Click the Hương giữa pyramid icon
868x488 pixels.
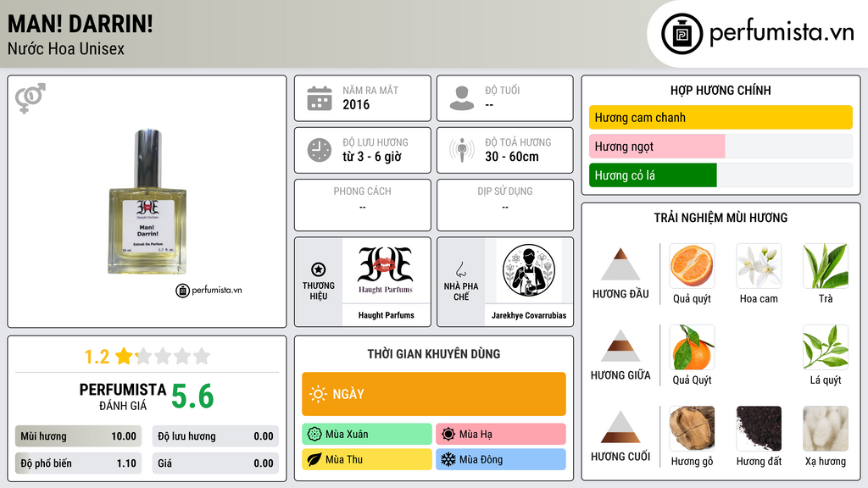(620, 346)
